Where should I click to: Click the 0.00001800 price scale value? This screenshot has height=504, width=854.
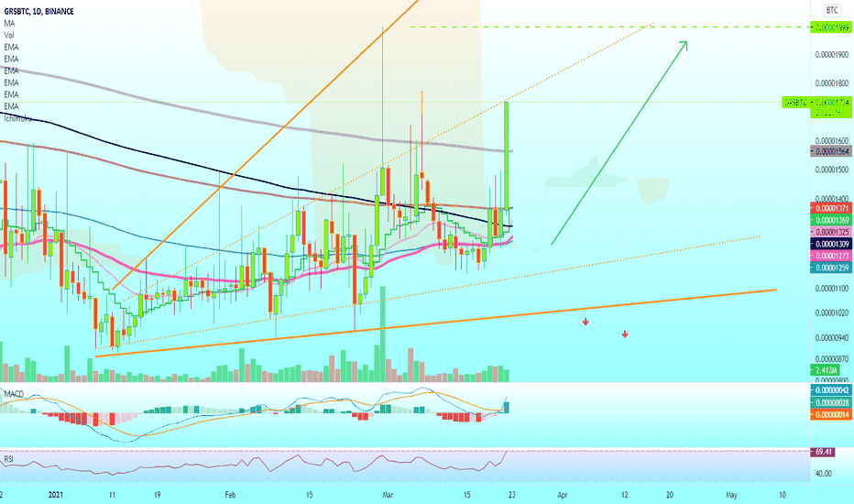pos(832,83)
